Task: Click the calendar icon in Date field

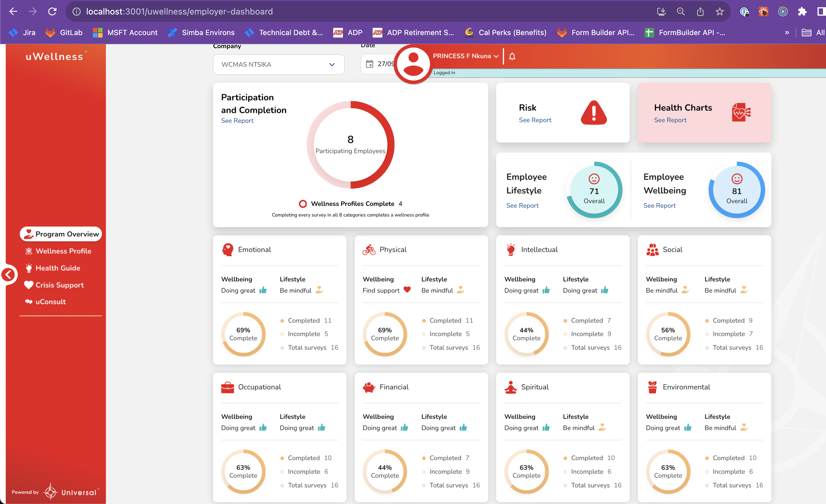Action: coord(369,64)
